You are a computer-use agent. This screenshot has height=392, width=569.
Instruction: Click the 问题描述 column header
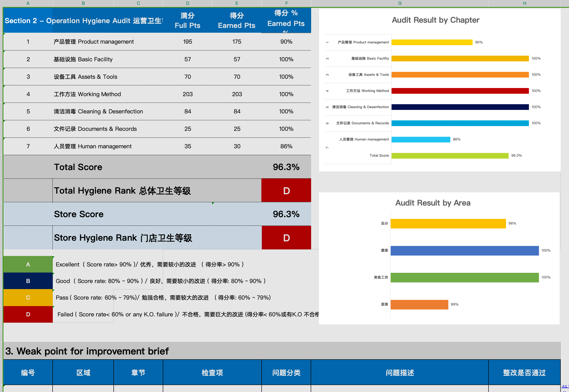click(400, 373)
